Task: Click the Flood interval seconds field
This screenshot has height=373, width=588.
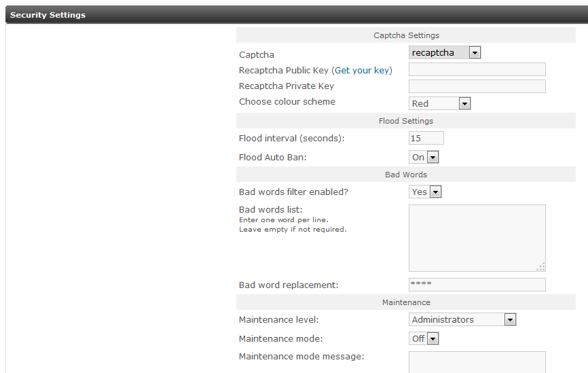Action: coord(426,138)
